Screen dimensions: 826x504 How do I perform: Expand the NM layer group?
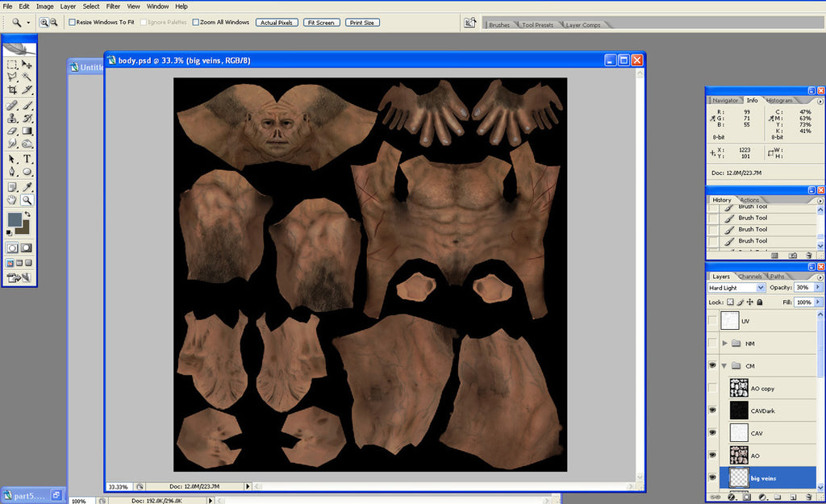pyautogui.click(x=725, y=344)
